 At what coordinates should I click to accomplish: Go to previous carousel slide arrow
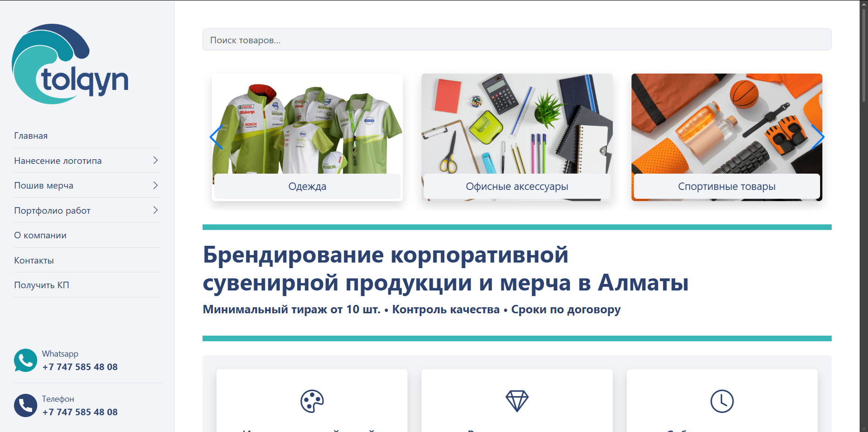217,137
